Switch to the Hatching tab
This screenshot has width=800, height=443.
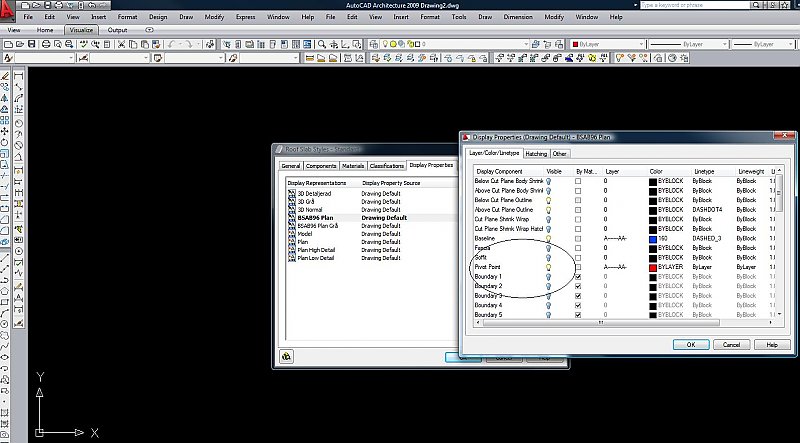536,154
